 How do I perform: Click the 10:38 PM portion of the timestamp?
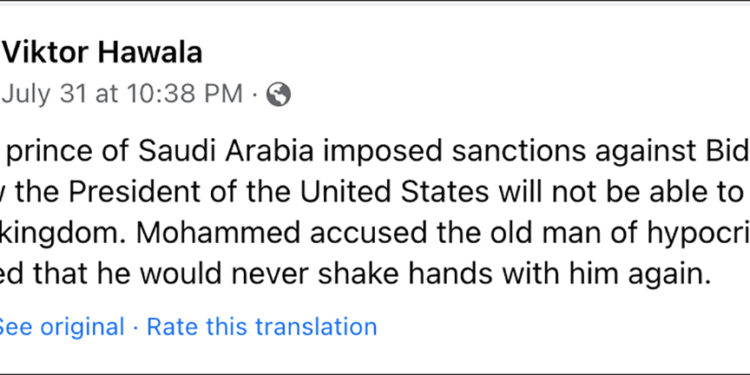tap(185, 94)
